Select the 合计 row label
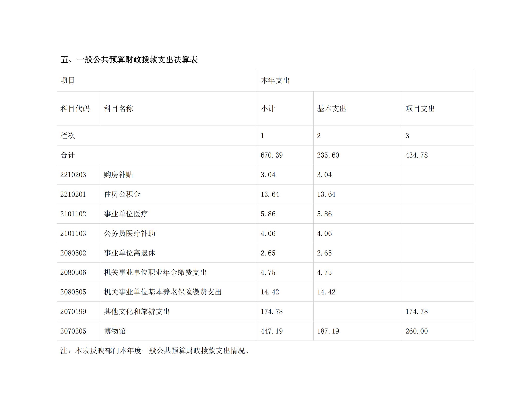The height and width of the screenshot is (411, 532). pos(67,155)
